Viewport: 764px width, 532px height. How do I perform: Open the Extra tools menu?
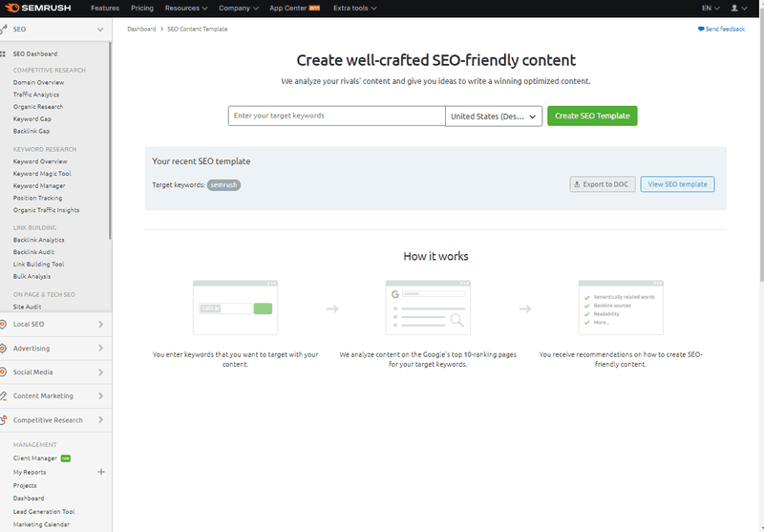[354, 8]
